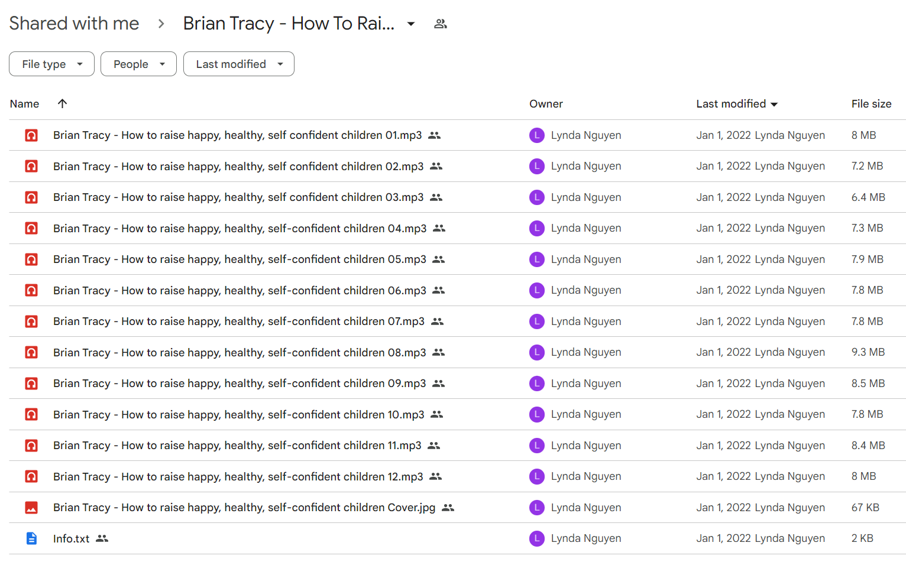Select the file children 07.mp3

[x=239, y=321]
